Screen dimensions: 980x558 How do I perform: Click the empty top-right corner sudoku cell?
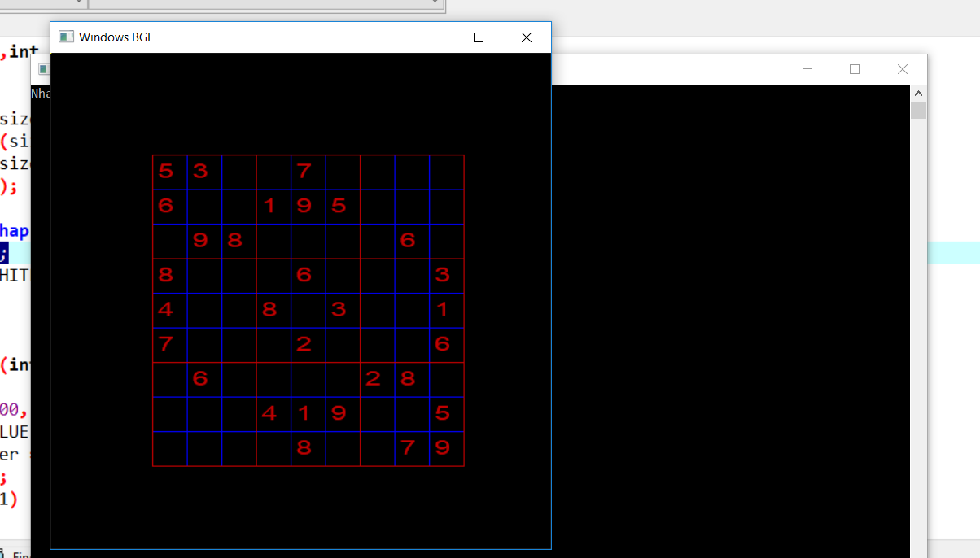[x=446, y=172]
